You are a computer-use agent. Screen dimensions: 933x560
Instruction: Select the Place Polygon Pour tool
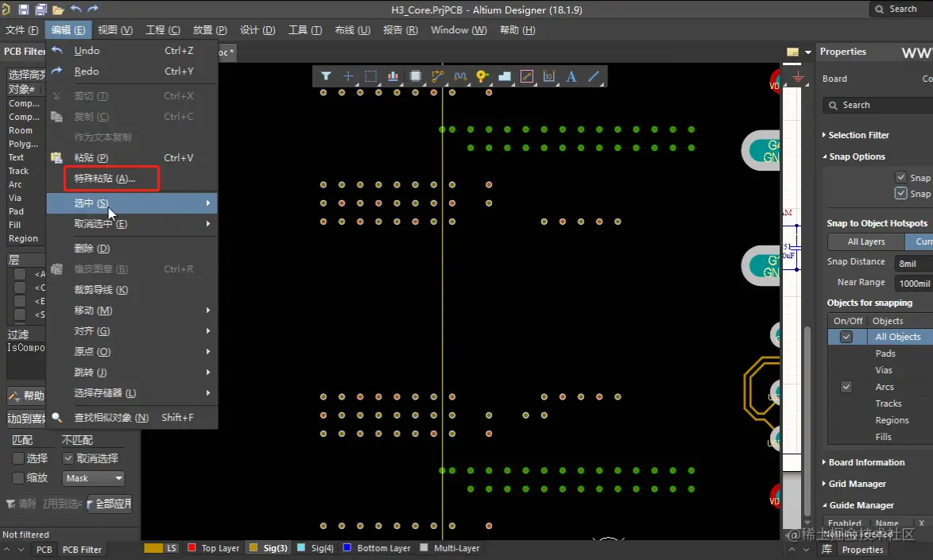coord(505,76)
